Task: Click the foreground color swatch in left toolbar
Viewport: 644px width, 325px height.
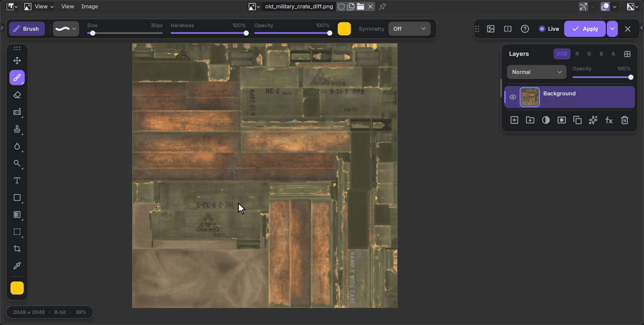Action: pos(17,288)
